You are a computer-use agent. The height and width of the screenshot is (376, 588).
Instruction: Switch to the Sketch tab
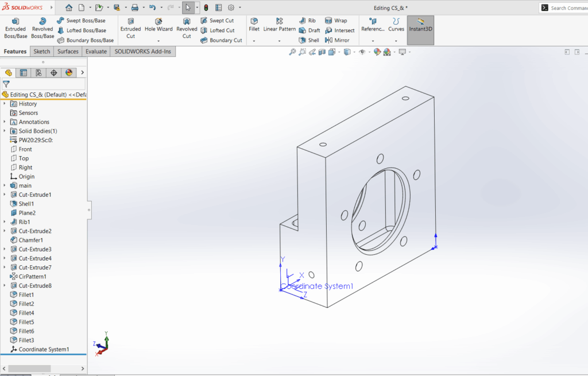(x=42, y=51)
